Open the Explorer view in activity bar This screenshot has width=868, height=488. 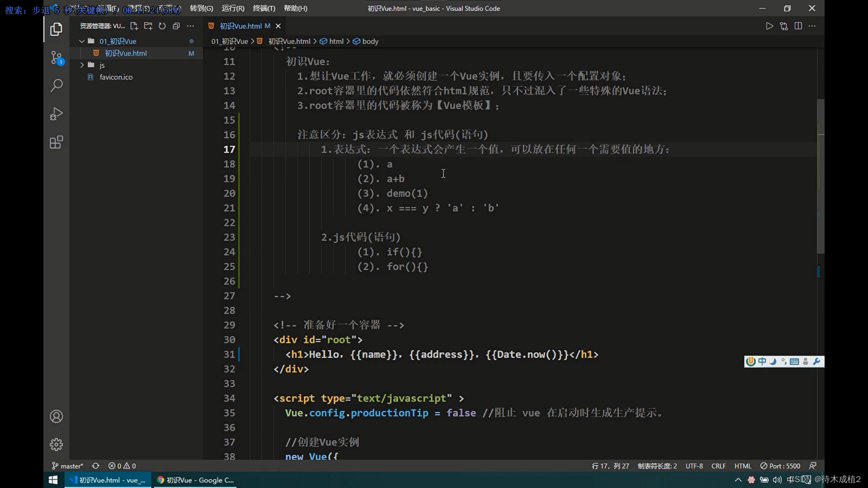point(56,29)
